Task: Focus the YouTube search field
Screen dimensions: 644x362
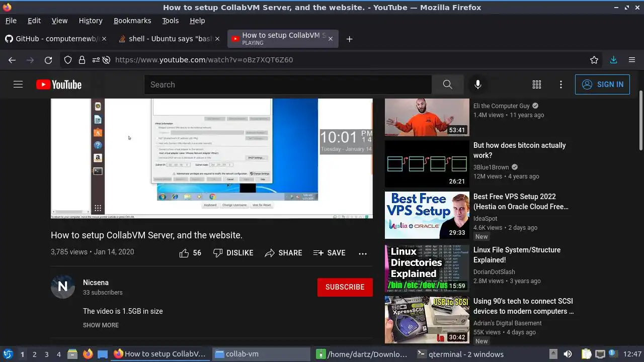Action: (288, 84)
